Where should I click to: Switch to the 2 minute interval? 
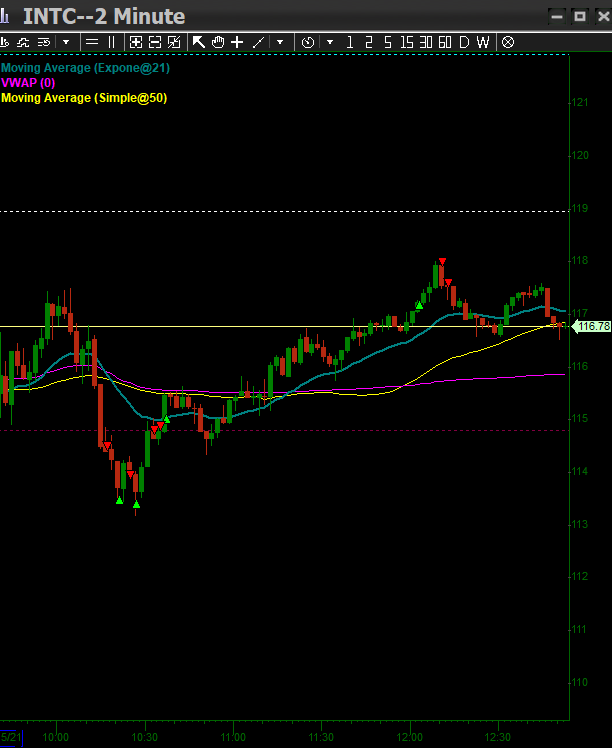pyautogui.click(x=369, y=42)
